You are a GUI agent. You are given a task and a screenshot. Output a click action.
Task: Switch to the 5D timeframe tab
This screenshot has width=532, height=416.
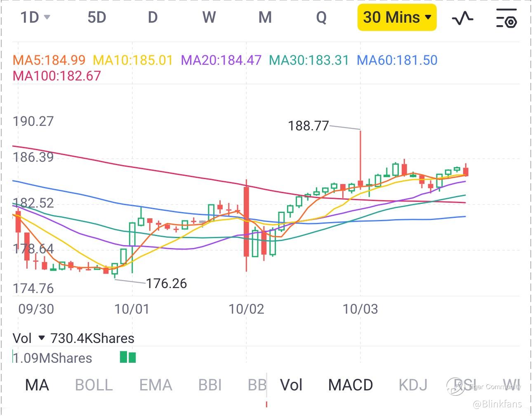[97, 17]
